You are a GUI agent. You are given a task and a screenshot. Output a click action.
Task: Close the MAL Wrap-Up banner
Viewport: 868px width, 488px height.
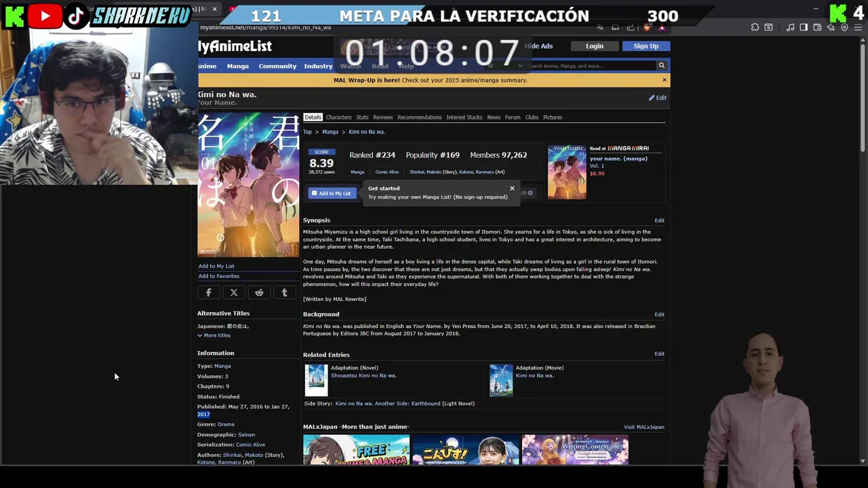click(x=665, y=80)
